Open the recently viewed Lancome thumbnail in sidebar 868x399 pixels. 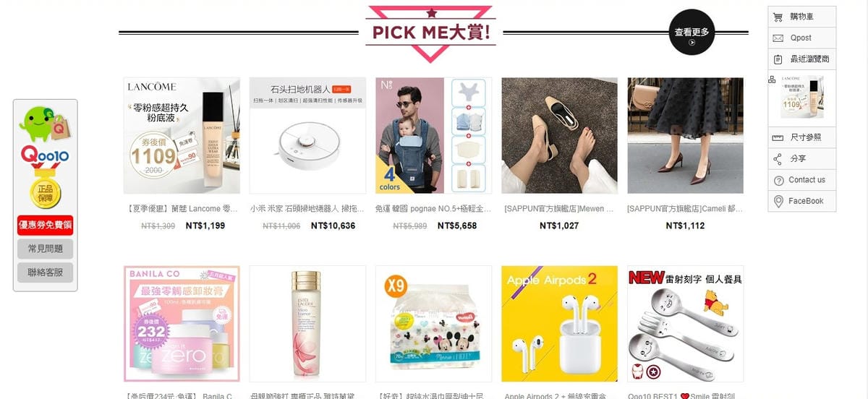[802, 96]
